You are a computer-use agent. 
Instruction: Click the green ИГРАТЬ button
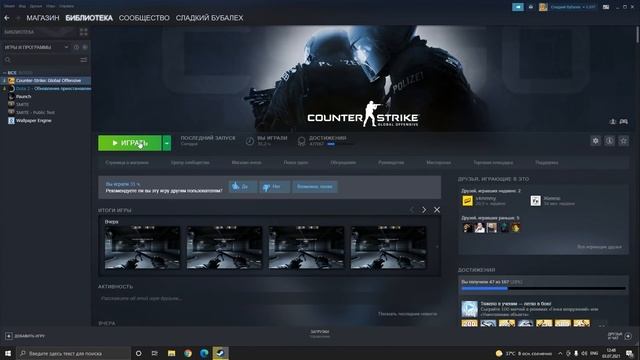click(130, 143)
